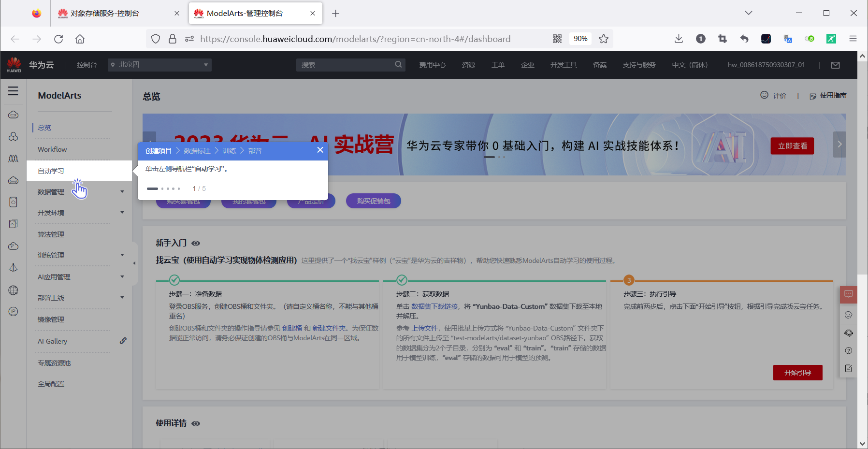Open the left service navigation hamburger menu
The height and width of the screenshot is (449, 868).
[13, 91]
